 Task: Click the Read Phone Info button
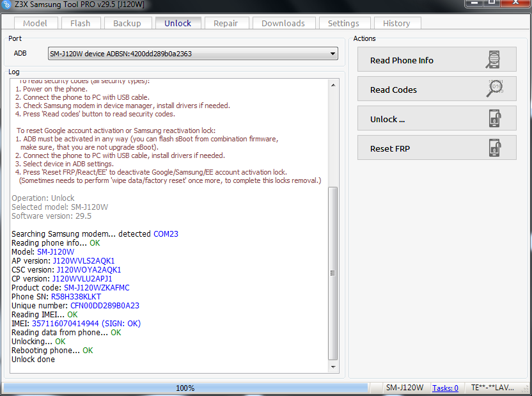point(437,60)
